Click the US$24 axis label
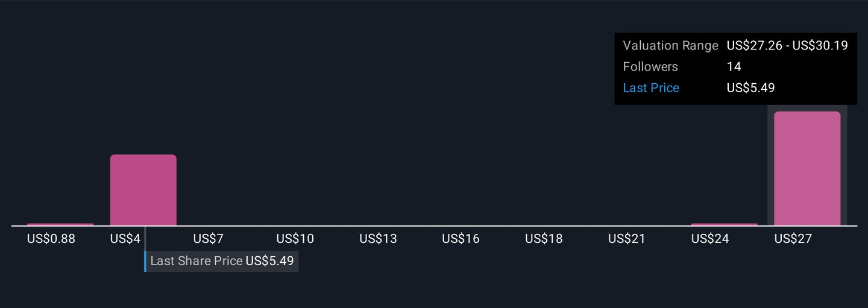868x308 pixels. (x=710, y=239)
